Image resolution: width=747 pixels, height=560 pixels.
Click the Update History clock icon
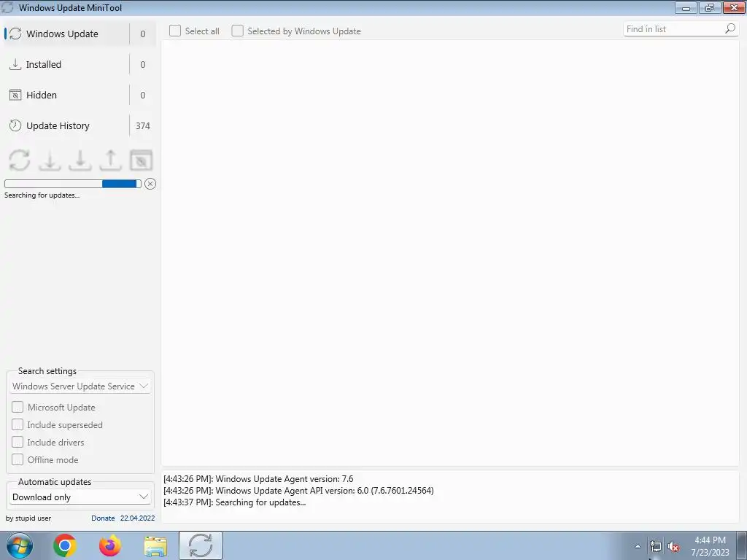[x=15, y=125]
